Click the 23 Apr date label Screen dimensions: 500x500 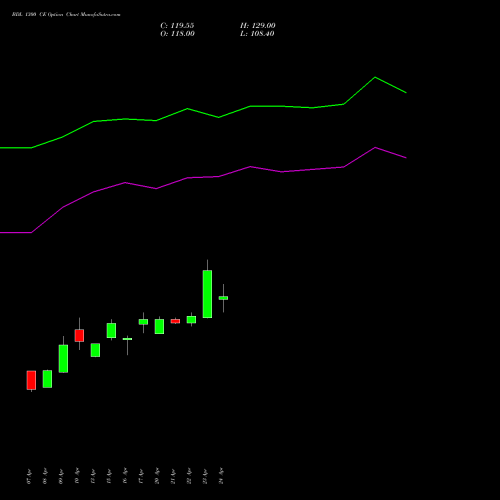click(x=205, y=476)
